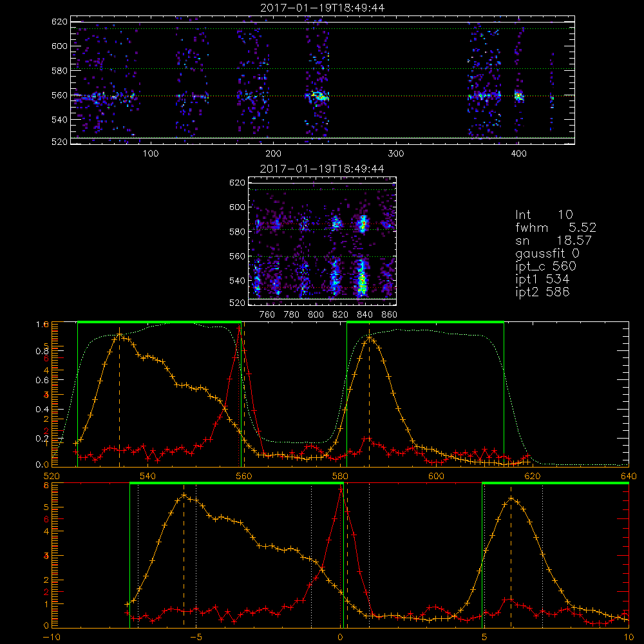Click the top wide spectrogram image
Image resolution: width=644 pixels, height=644 pixels.
[x=323, y=80]
